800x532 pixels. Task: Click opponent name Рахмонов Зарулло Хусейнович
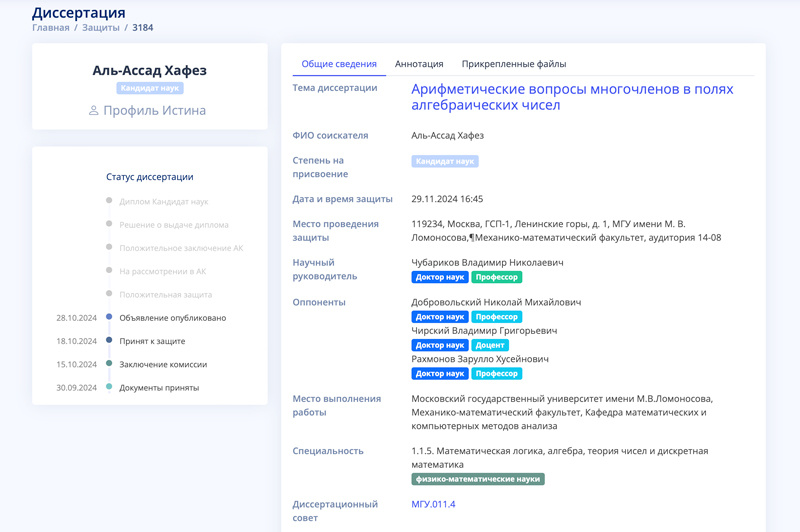[x=480, y=359]
